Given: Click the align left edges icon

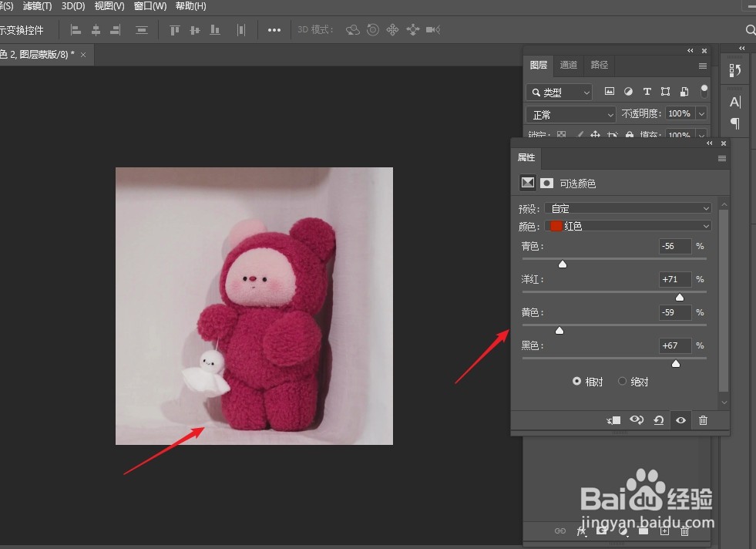Looking at the screenshot, I should 76,30.
